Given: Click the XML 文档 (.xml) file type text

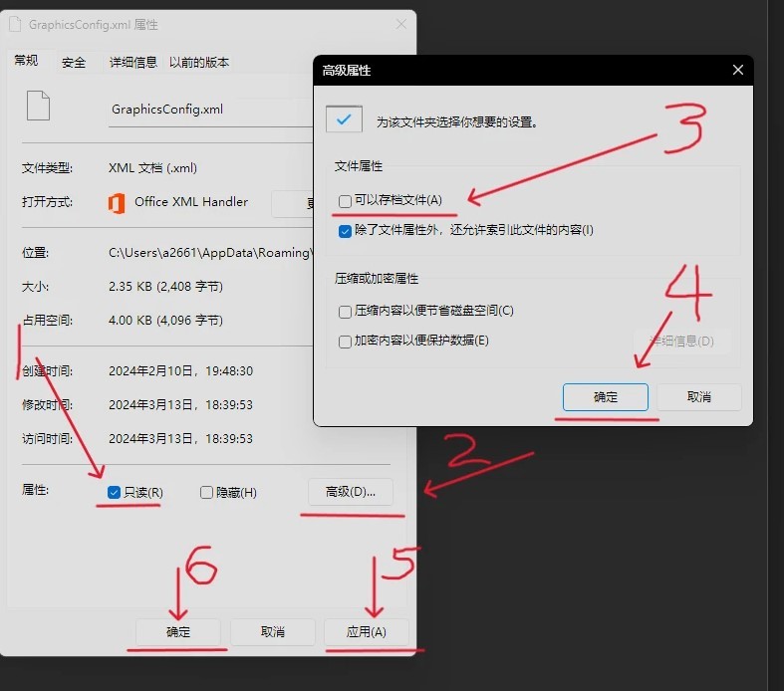Looking at the screenshot, I should pos(152,168).
